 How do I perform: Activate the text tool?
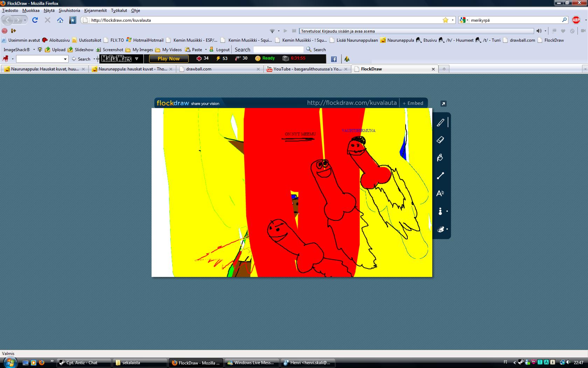(x=440, y=193)
